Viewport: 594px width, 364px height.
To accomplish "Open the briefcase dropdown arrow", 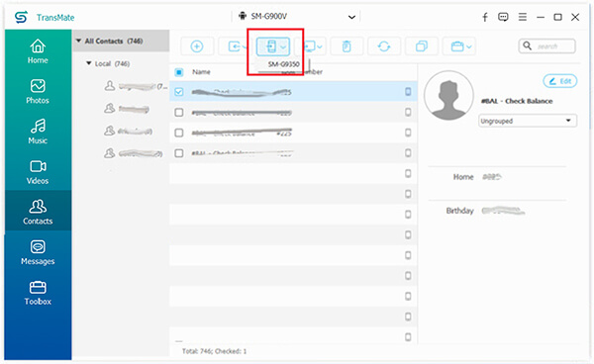I will 469,47.
